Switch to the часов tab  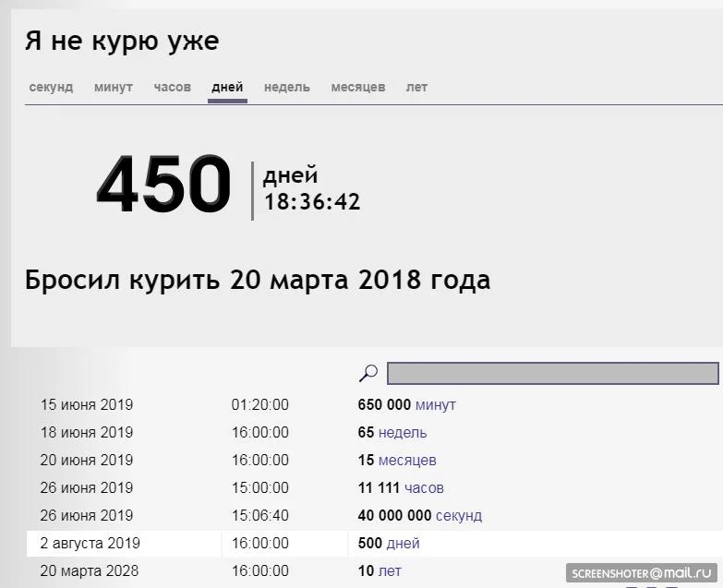click(173, 87)
